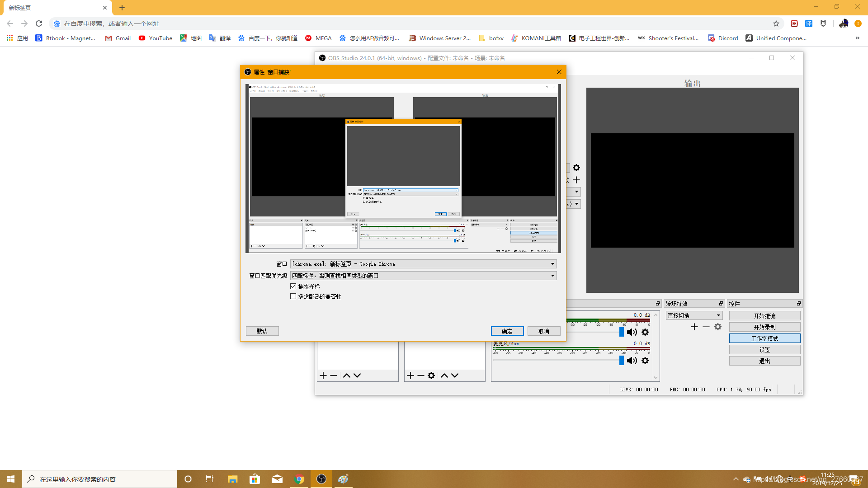Click the scene transition settings icon

click(718, 327)
